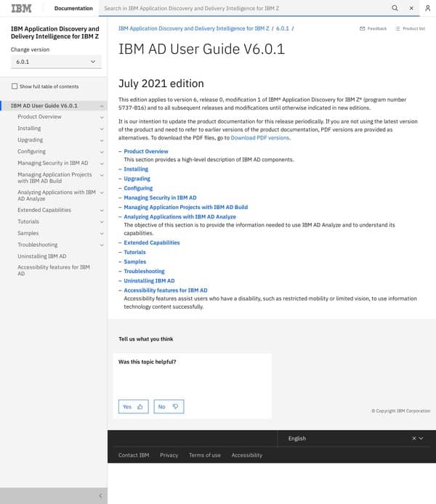Select Uninstalling IBM AD in sidebar
This screenshot has height=504, width=436.
click(42, 256)
